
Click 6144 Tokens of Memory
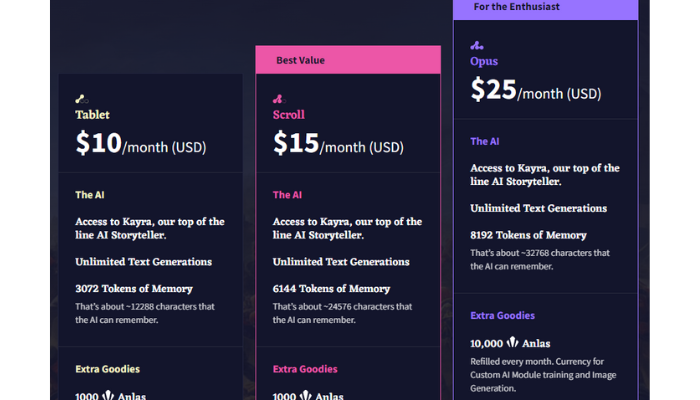(331, 289)
